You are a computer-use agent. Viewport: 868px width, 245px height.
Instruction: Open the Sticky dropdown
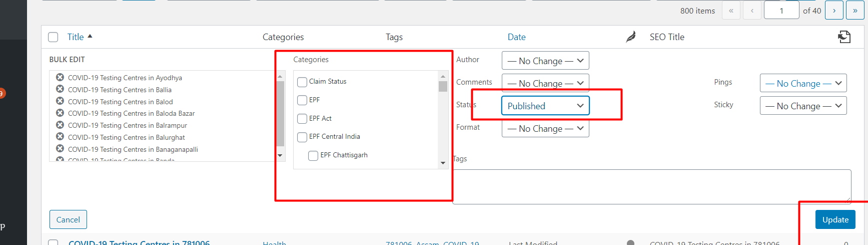click(803, 106)
